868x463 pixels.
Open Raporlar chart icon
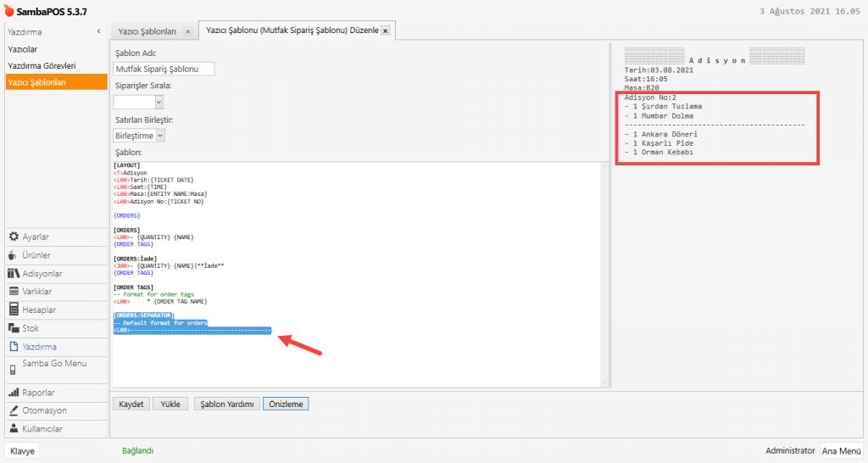point(14,393)
